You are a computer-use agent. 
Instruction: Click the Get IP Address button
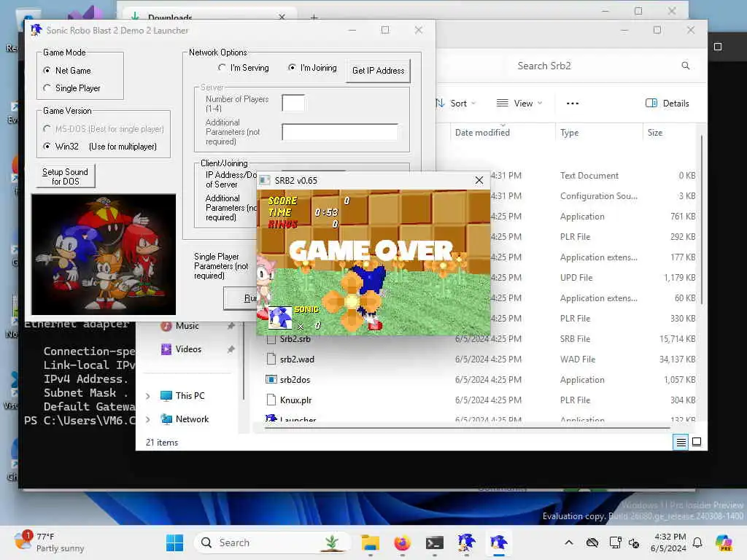(x=379, y=71)
